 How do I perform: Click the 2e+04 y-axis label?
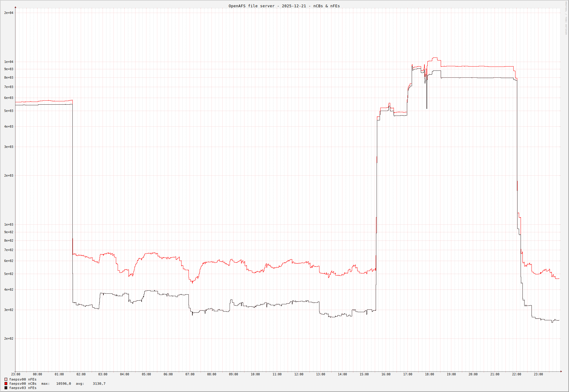pos(9,13)
